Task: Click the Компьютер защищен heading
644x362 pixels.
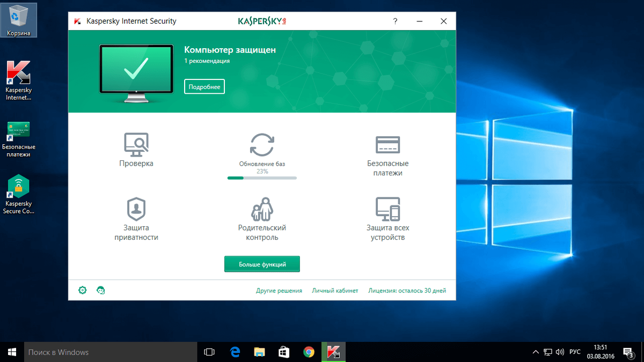Action: [230, 50]
